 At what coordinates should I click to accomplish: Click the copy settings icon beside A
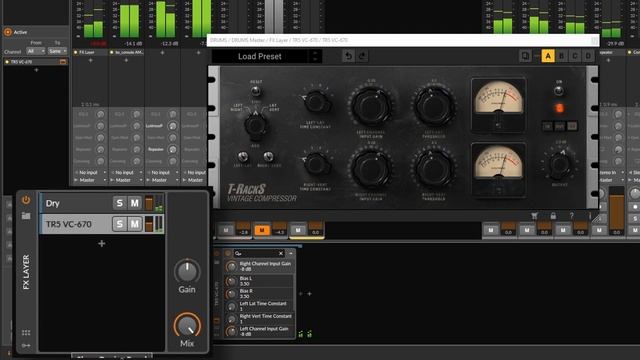(x=525, y=56)
